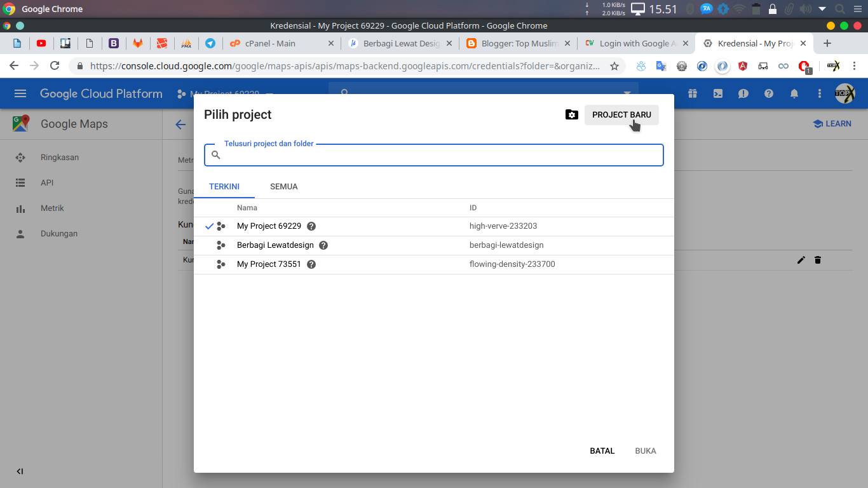Switch to the TERKINI tab
The height and width of the screenshot is (488, 868).
[224, 187]
